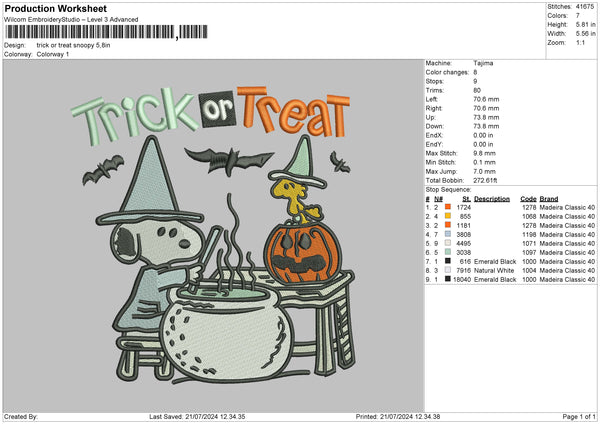The width and height of the screenshot is (600, 424).
Task: Click the EndY value "0.00 in"
Action: (x=483, y=144)
